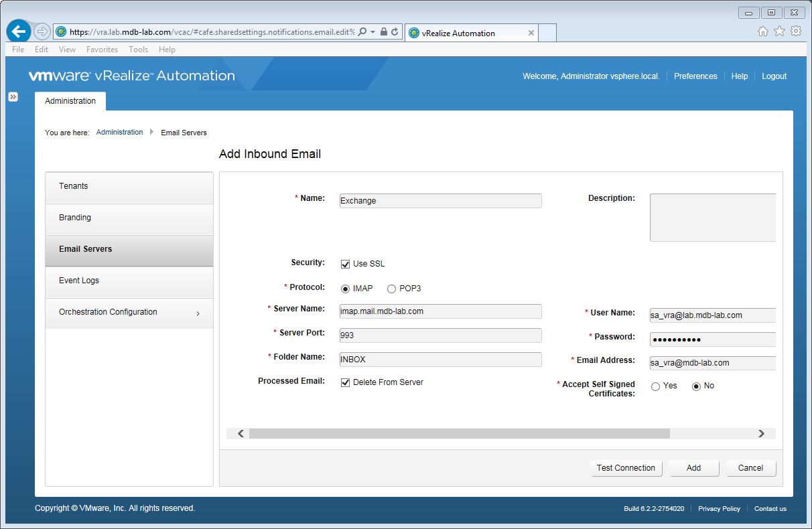Toggle the Use SSL checkbox

[x=346, y=264]
